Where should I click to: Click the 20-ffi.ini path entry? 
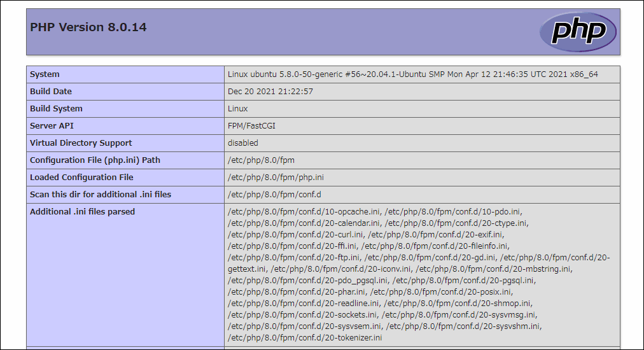[x=293, y=246]
